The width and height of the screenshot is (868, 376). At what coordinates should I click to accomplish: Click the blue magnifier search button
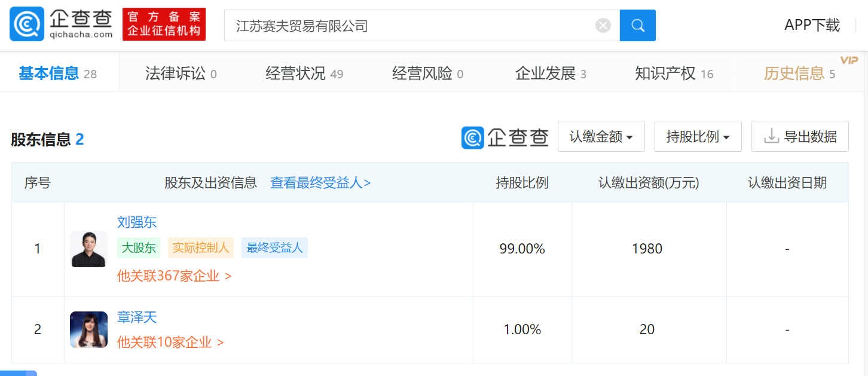(x=638, y=26)
